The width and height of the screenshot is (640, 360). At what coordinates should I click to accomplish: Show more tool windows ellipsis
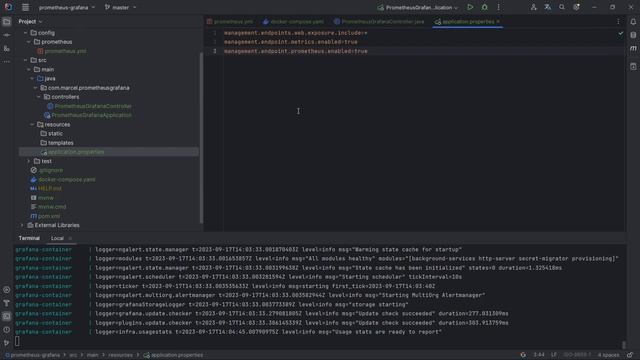pos(7,62)
